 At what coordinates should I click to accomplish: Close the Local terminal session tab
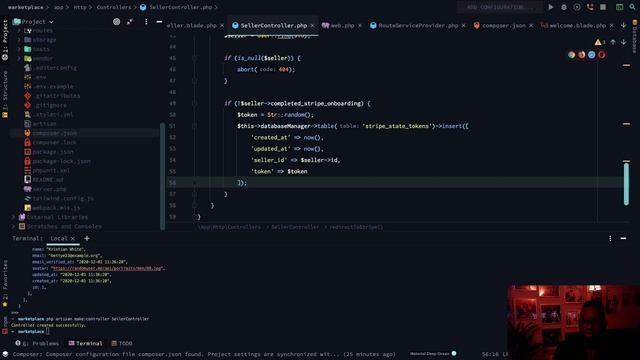pyautogui.click(x=73, y=238)
